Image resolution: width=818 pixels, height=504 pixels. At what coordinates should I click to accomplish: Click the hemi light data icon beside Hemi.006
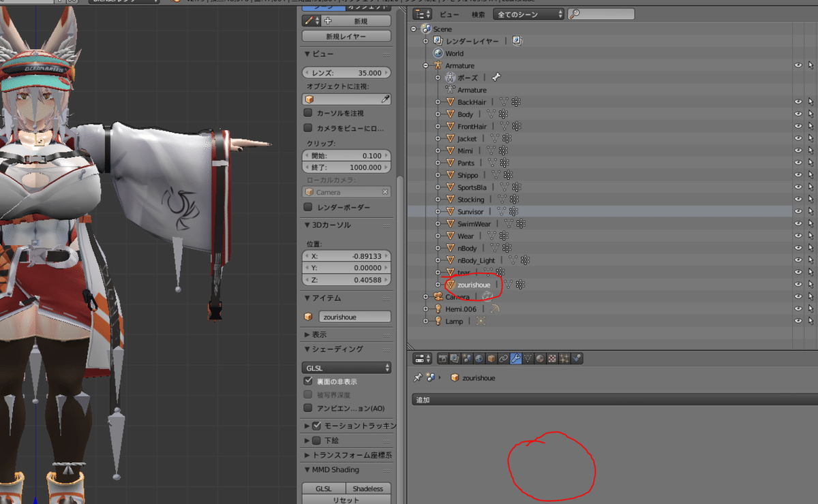click(495, 309)
